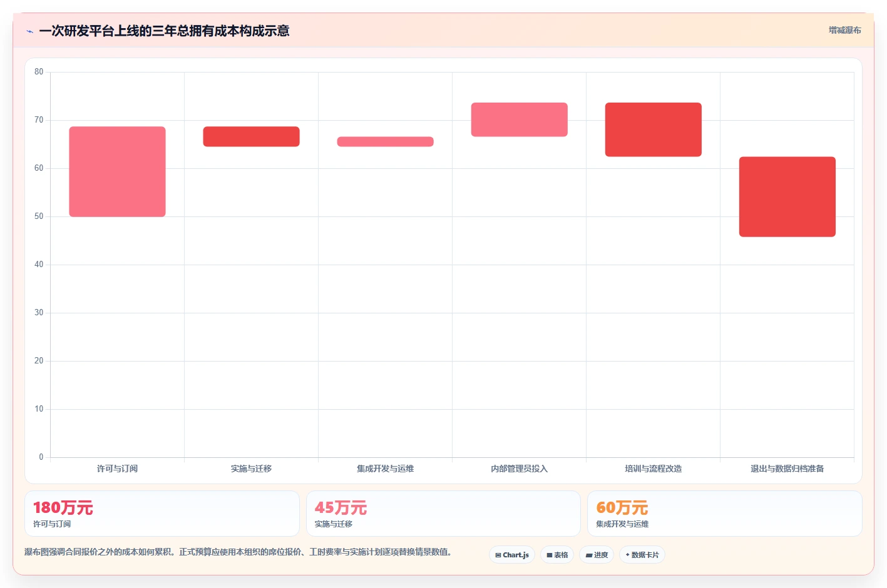This screenshot has width=887, height=588.
Task: Click the y-axis value 0
Action: click(x=41, y=457)
